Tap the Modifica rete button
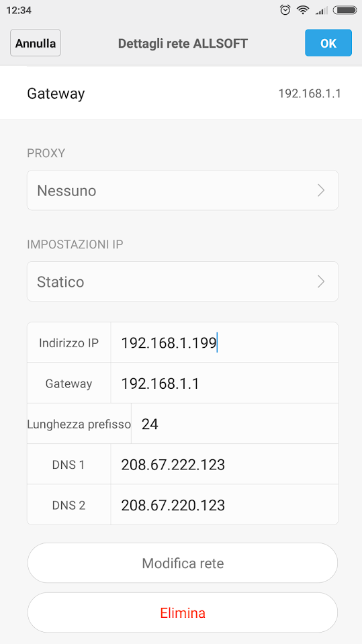This screenshot has height=644, width=362. pos(183,563)
